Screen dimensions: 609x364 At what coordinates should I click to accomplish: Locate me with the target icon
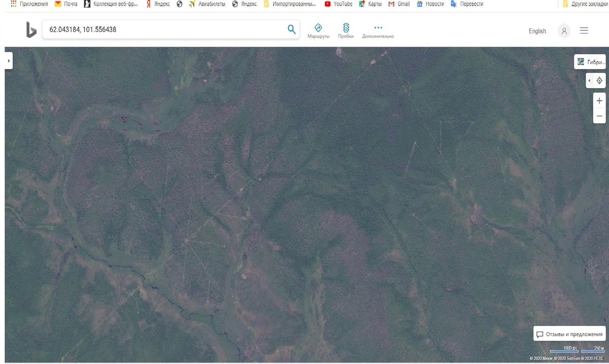(x=599, y=81)
